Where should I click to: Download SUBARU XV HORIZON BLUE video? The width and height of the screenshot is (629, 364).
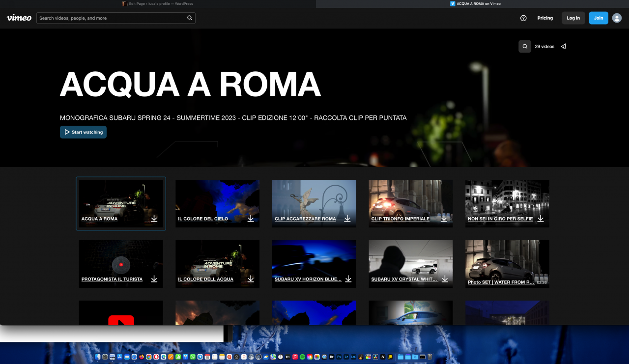(348, 279)
